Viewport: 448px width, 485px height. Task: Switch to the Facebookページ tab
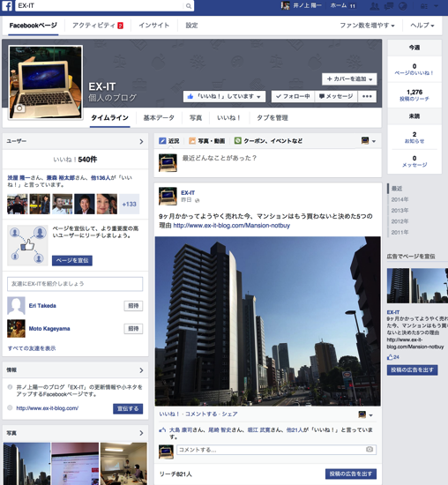[34, 26]
